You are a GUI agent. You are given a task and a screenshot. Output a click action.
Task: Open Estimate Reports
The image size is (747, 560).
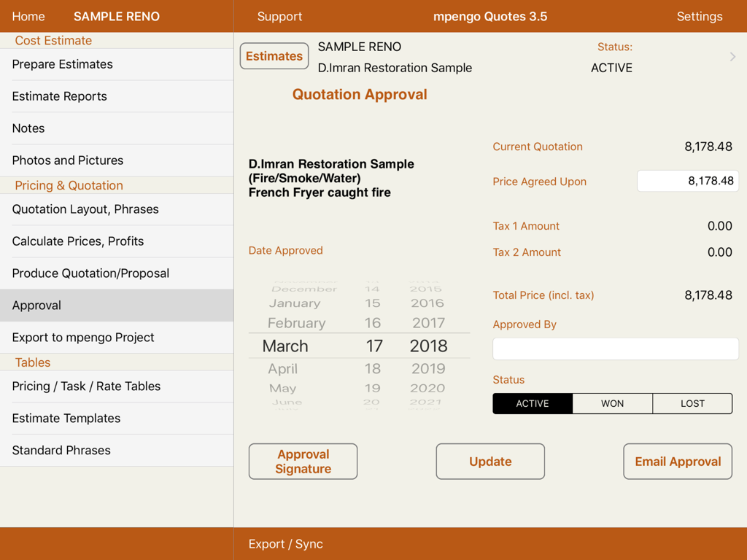coord(58,96)
